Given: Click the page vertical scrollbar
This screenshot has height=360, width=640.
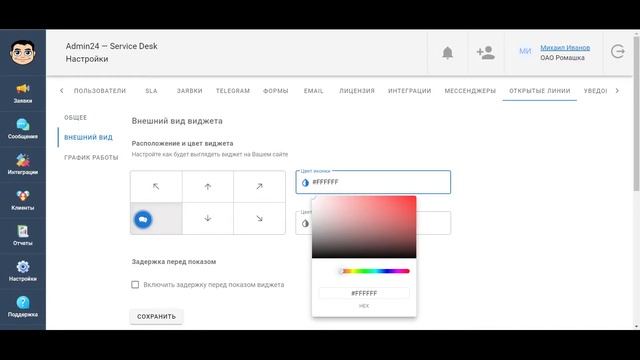Looking at the screenshot, I should (636, 113).
